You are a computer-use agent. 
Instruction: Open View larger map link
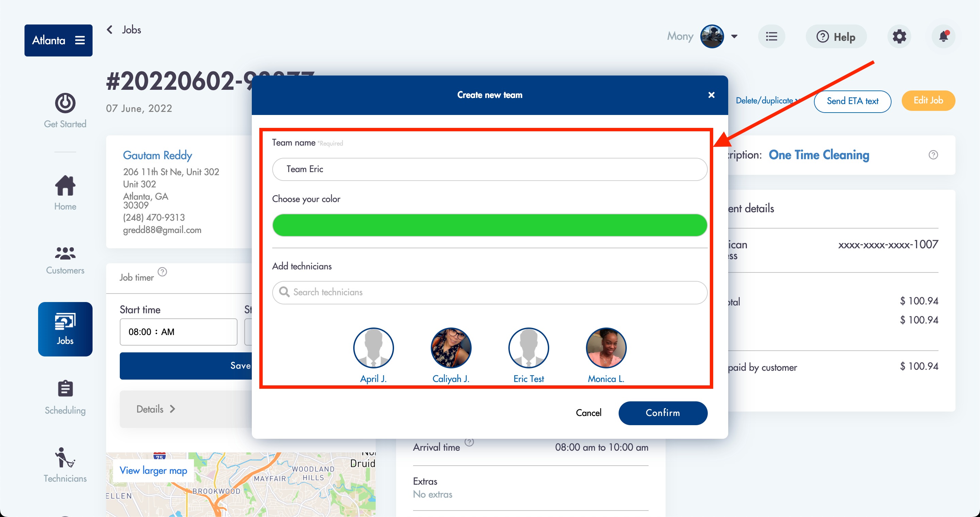pyautogui.click(x=153, y=471)
